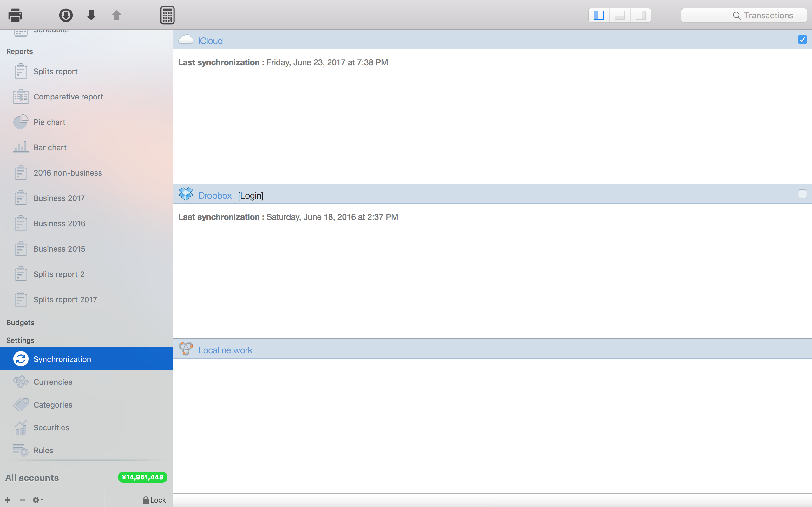Click the Lock button
The image size is (812, 507).
click(x=154, y=500)
